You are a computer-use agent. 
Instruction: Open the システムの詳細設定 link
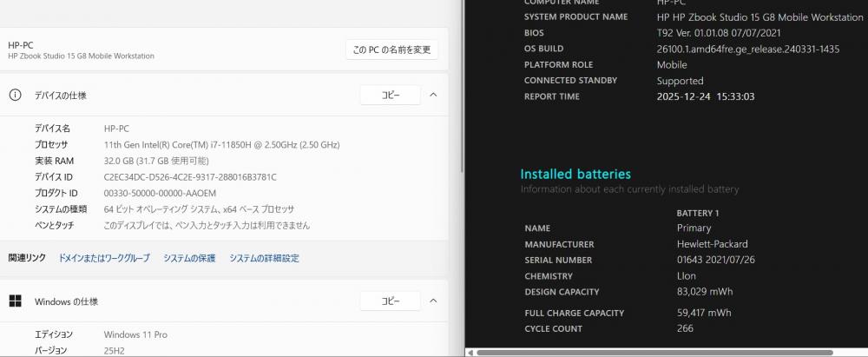(x=264, y=258)
